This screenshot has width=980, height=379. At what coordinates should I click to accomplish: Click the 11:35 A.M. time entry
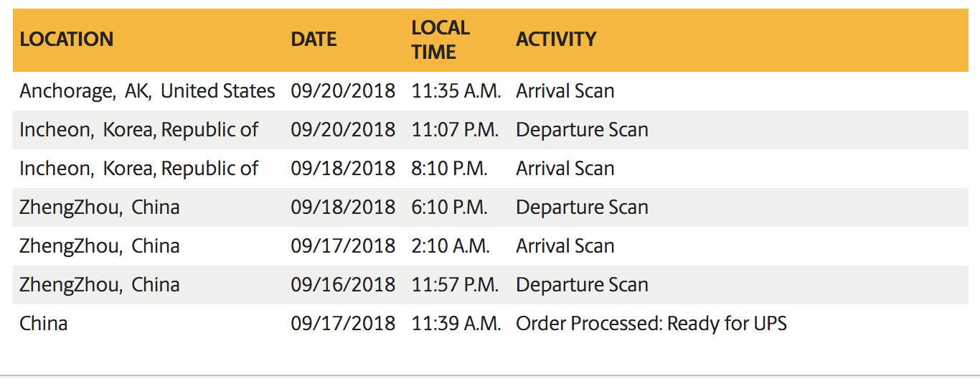tap(456, 91)
